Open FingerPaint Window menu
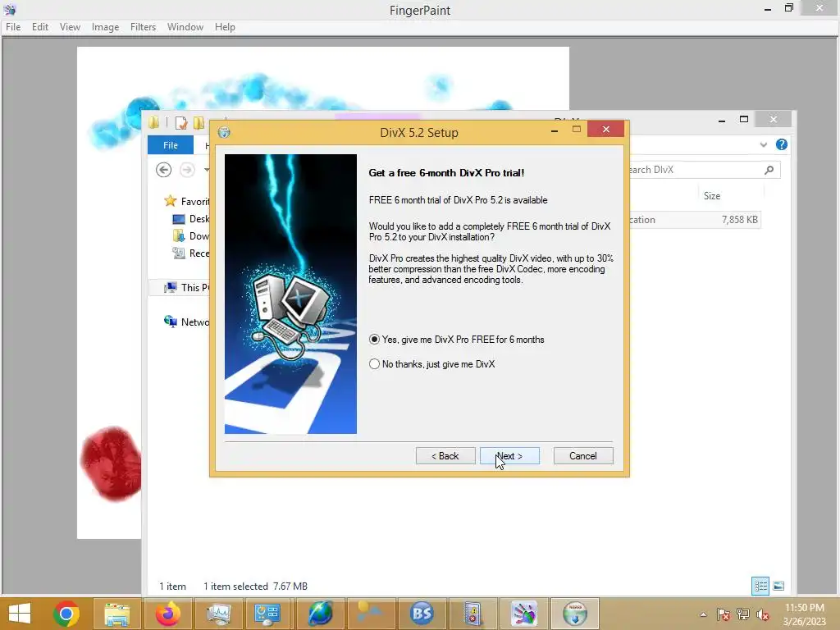The width and height of the screenshot is (840, 630). (x=185, y=27)
